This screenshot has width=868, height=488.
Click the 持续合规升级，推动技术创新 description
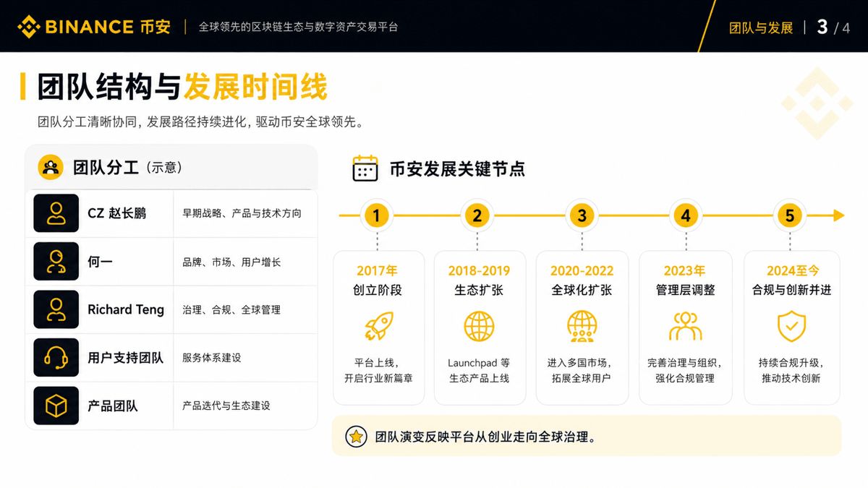pyautogui.click(x=791, y=370)
